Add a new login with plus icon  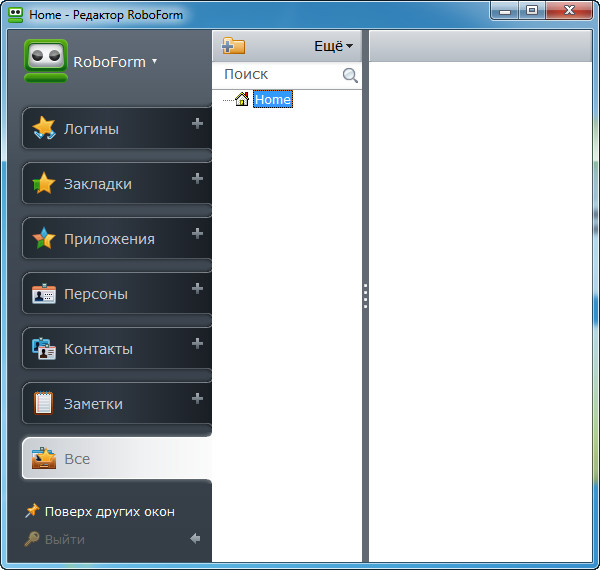(x=197, y=124)
